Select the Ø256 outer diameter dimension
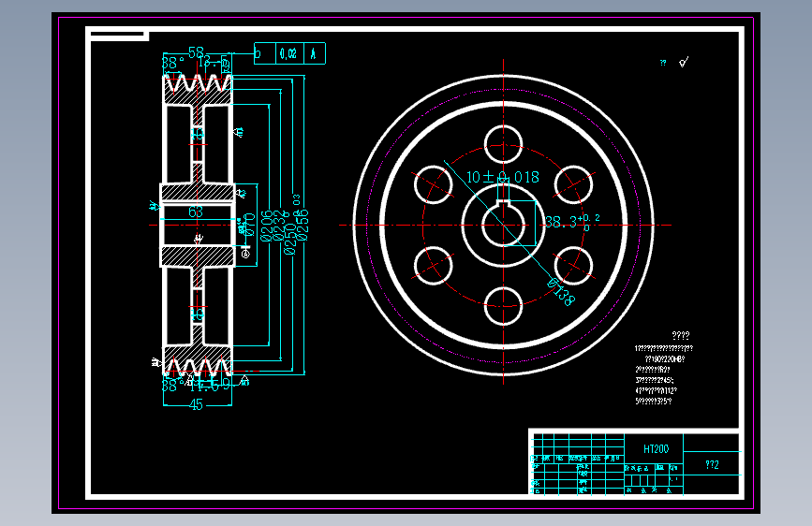Viewport: 812px width, 526px height. (x=303, y=226)
